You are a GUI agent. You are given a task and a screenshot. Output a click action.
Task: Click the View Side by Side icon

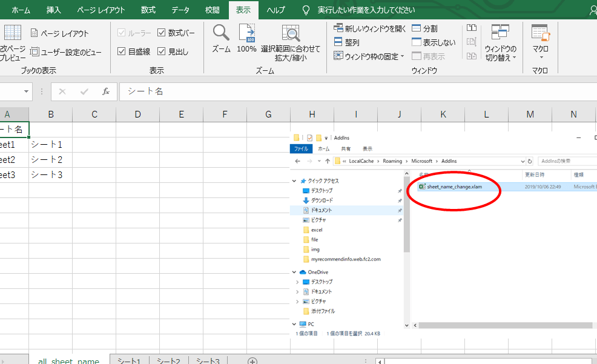[472, 28]
